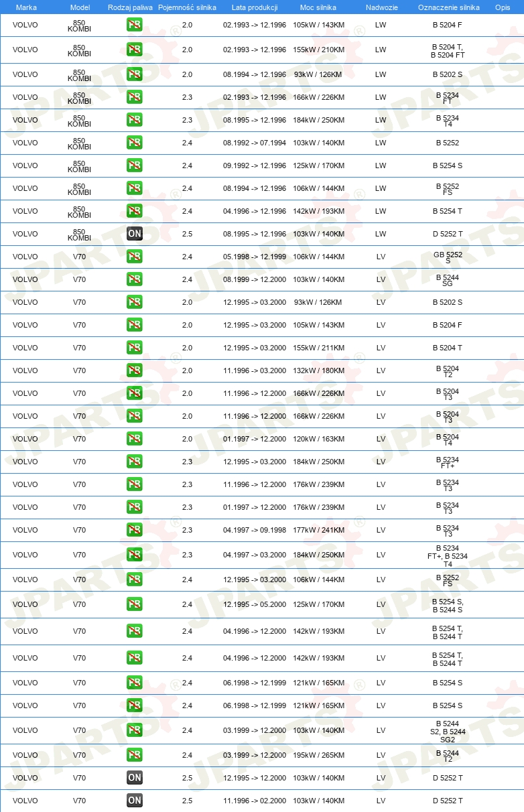The height and width of the screenshot is (812, 524).
Task: Click the 11.1996 -> 02.2000 production years cell
Action: (255, 801)
